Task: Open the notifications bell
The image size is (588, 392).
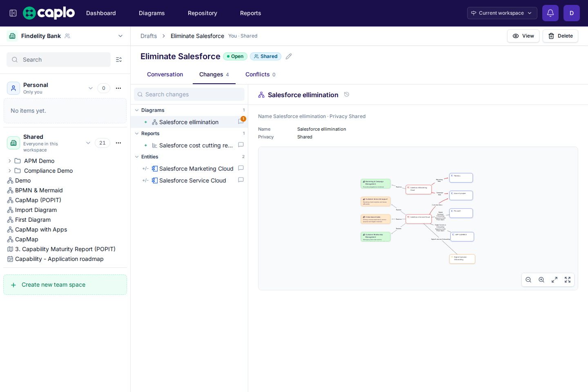Action: tap(550, 13)
